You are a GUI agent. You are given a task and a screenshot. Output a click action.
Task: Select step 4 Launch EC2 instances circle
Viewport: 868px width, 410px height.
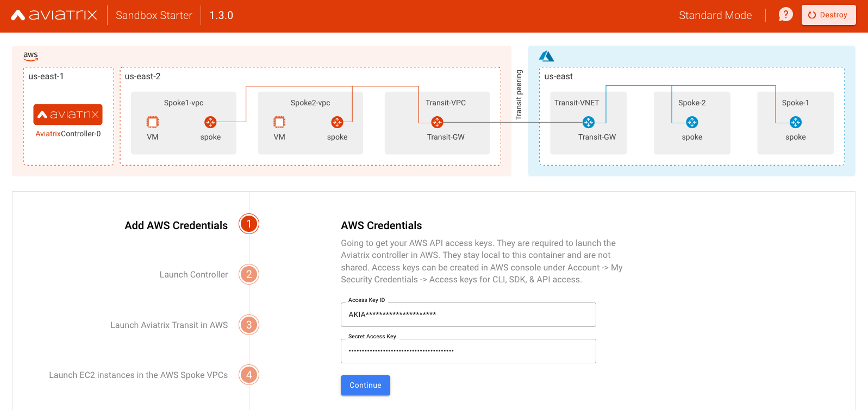point(249,375)
